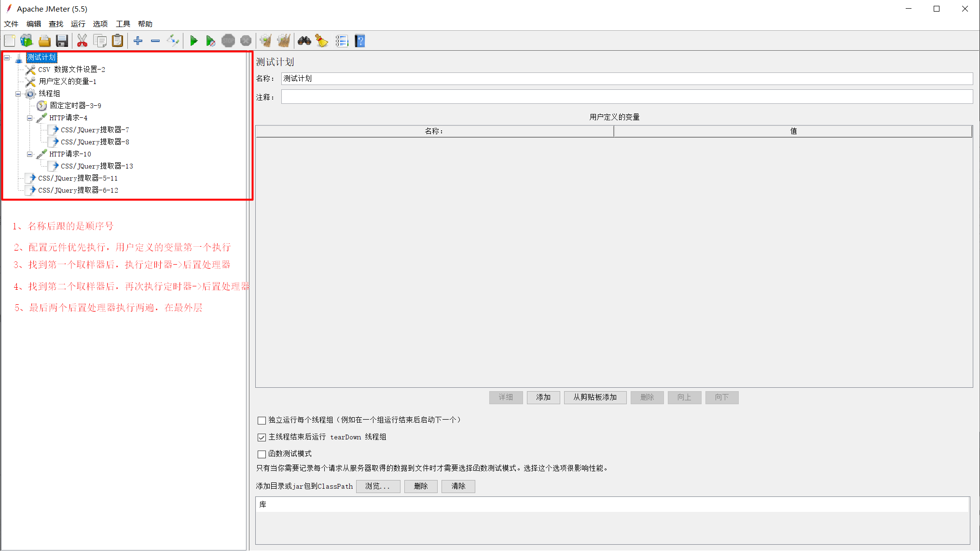Open the Templates toolbar icon
The image size is (980, 551).
tap(27, 41)
